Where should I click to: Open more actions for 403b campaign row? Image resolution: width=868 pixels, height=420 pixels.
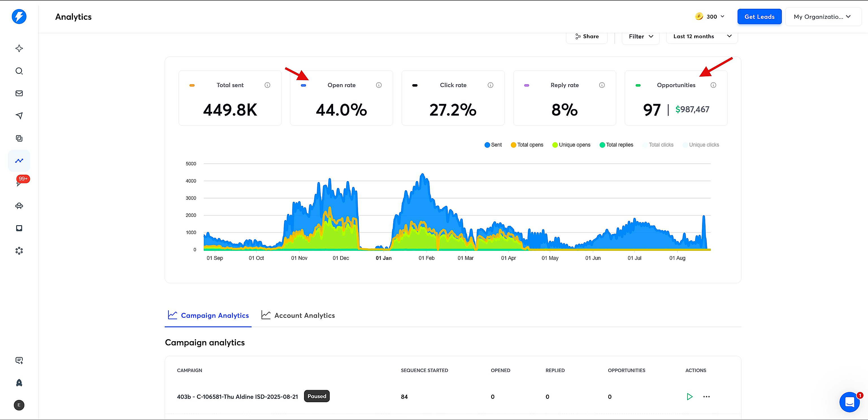707,397
